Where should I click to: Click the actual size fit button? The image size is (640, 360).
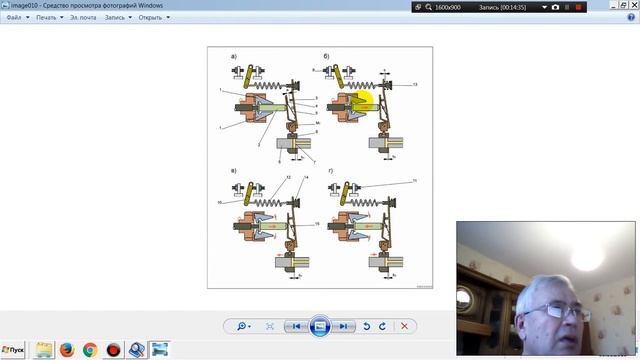point(270,326)
